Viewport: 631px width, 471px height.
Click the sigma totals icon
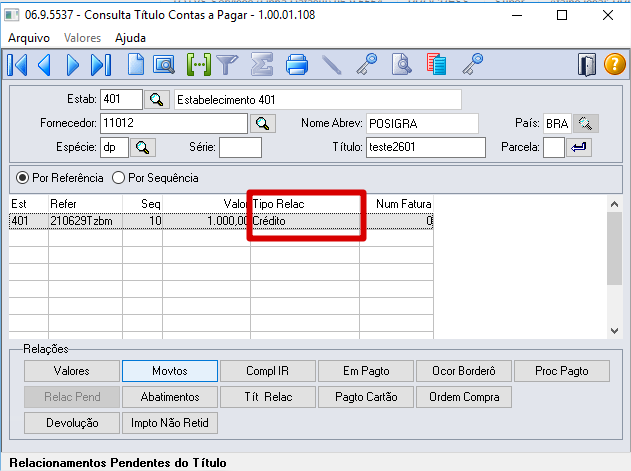[x=262, y=64]
